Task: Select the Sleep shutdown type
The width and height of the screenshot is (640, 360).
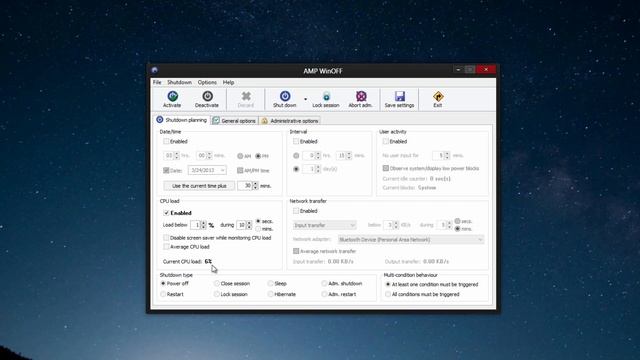Action: click(270, 283)
